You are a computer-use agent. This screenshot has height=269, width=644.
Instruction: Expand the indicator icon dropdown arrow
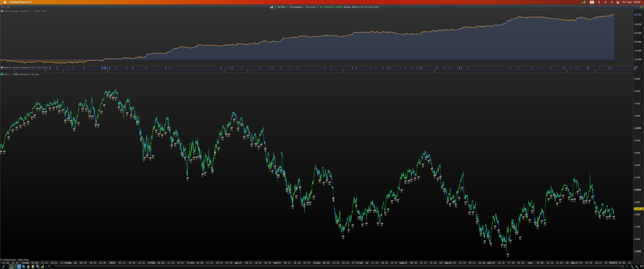click(15, 266)
